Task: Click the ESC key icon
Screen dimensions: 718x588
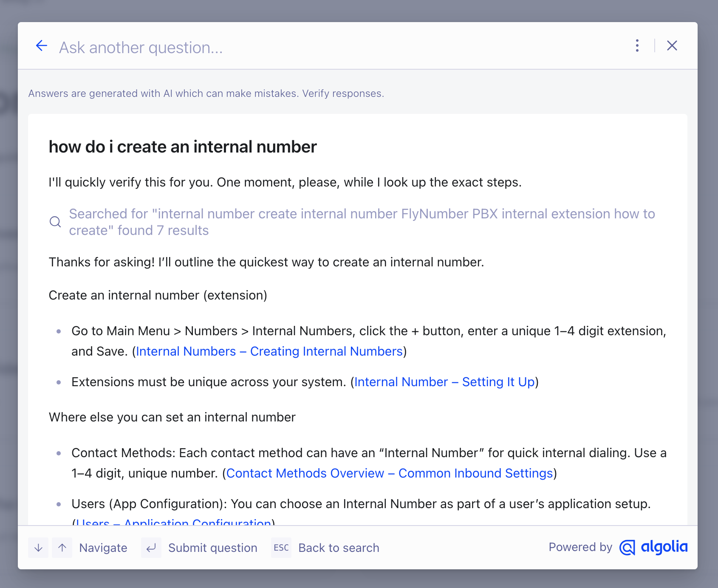Action: click(x=281, y=548)
